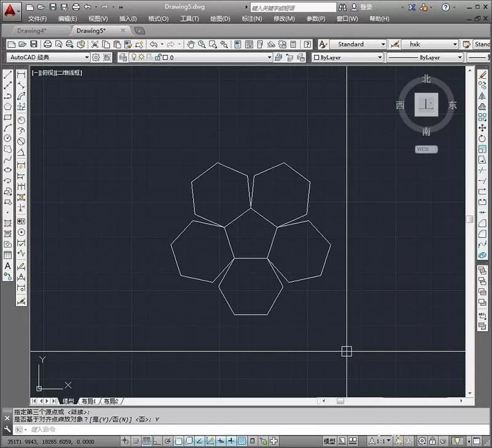Click the Paste clipboard icon
Screen dimensions: 492x448
coord(117,44)
